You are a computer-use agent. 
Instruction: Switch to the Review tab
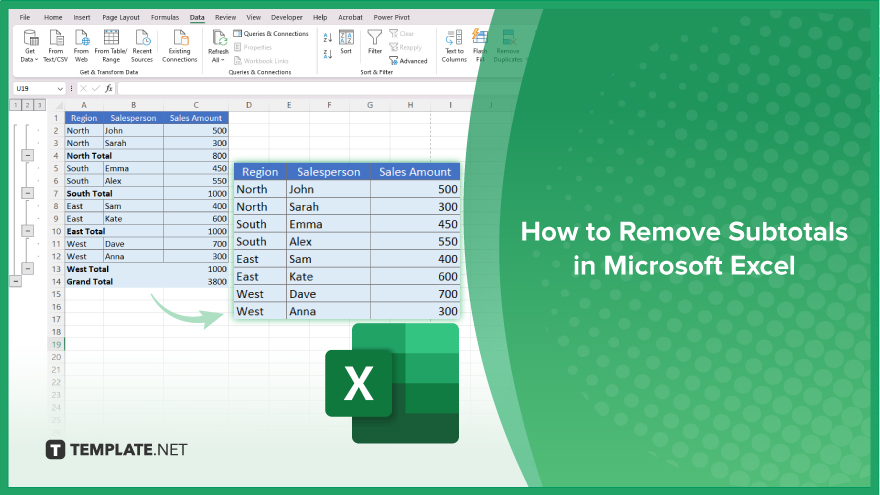(x=226, y=17)
